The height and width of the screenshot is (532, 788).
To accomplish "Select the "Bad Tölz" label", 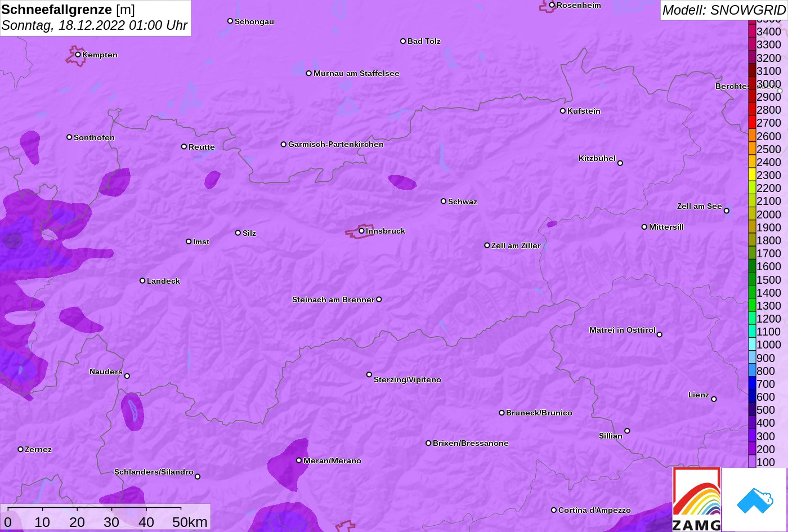I will (x=424, y=41).
